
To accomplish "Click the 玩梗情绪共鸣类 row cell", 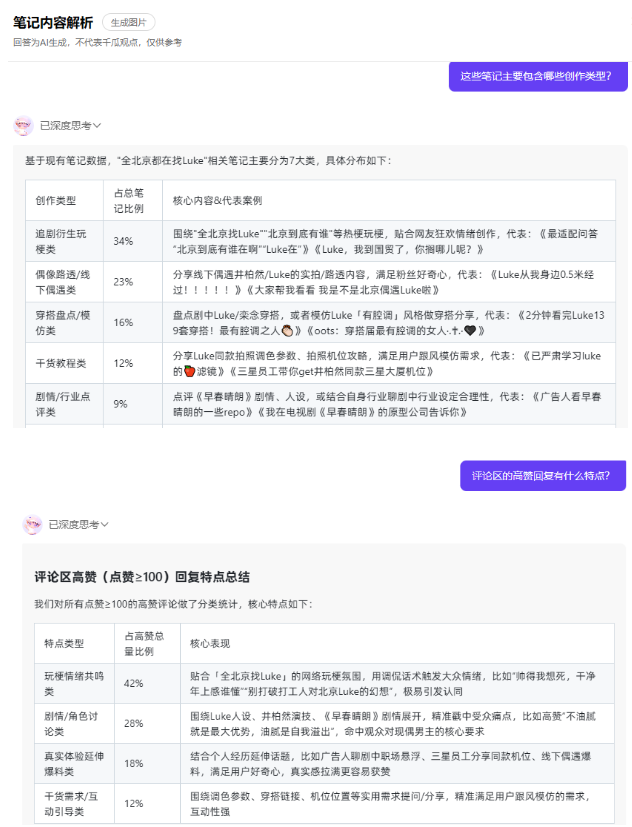I will [74, 684].
